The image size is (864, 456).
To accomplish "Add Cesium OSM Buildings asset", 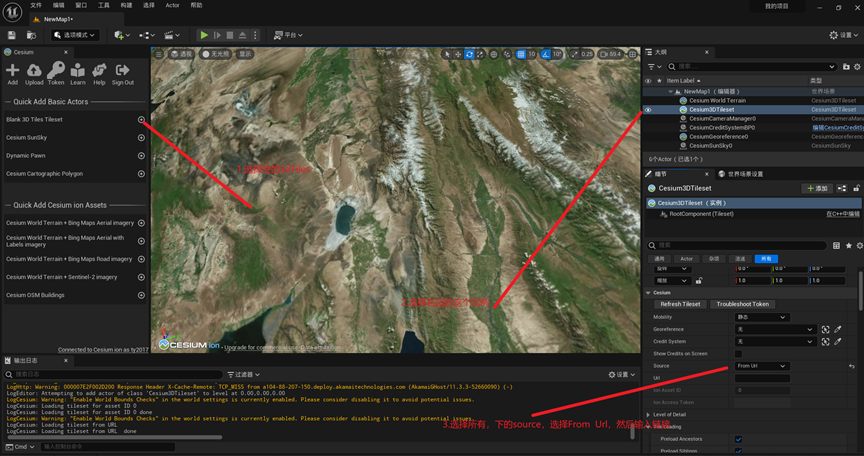I will point(141,295).
